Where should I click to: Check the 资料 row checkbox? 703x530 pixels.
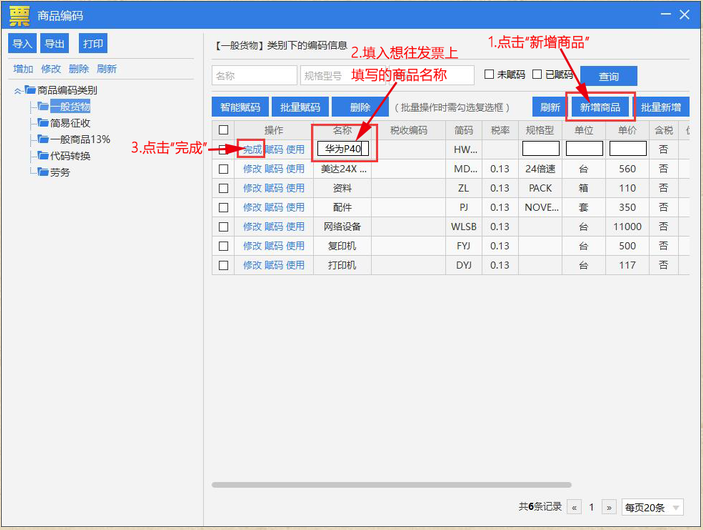coord(223,188)
